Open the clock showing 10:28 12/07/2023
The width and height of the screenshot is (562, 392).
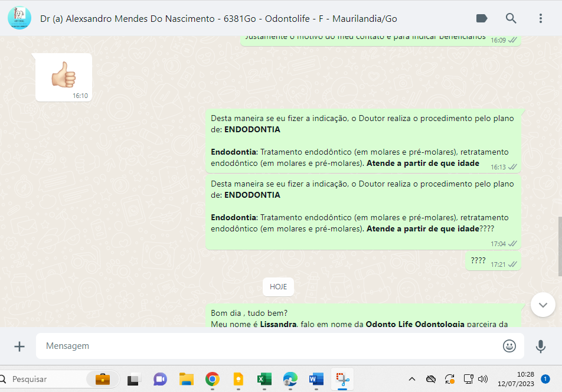(516, 379)
